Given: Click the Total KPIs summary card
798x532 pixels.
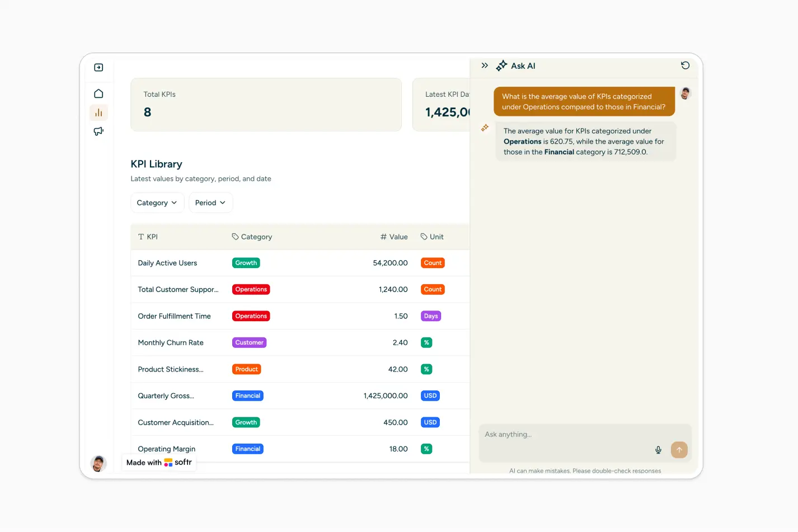Looking at the screenshot, I should [266, 105].
